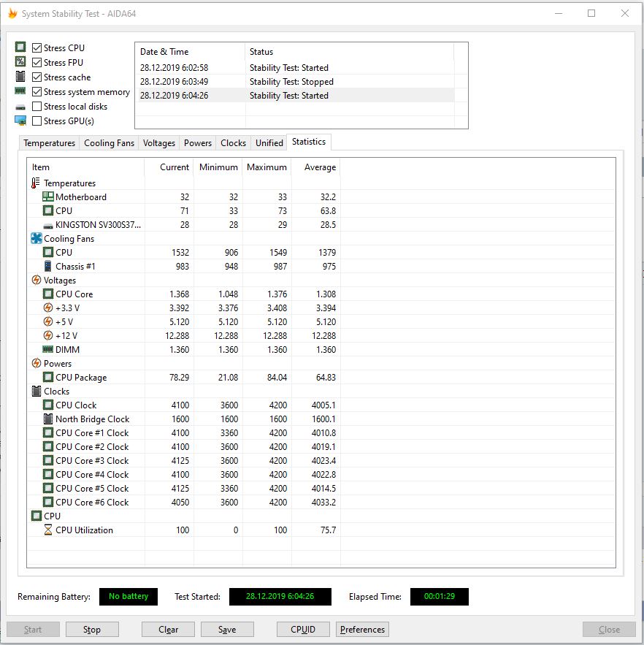This screenshot has width=644, height=645.
Task: Click the chip icon of Clocks group
Action: point(37,391)
